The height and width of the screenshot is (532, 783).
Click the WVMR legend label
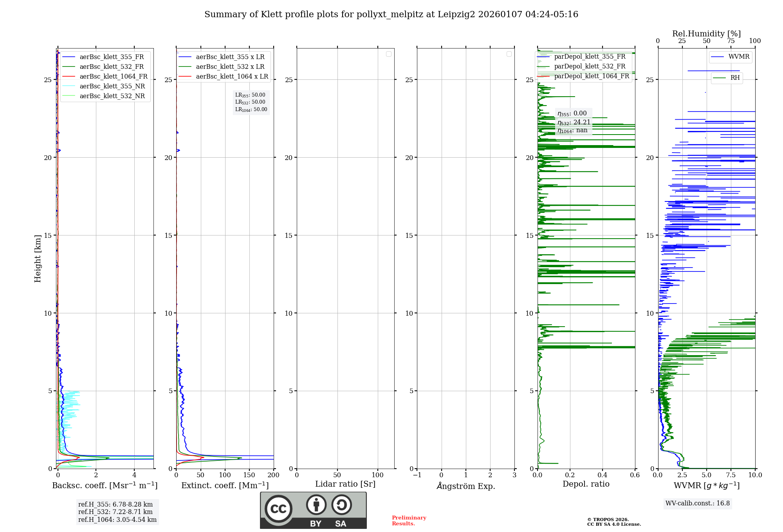[739, 57]
